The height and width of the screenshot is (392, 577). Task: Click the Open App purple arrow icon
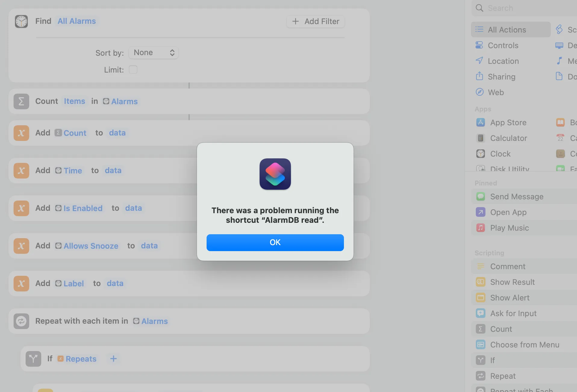pyautogui.click(x=480, y=212)
